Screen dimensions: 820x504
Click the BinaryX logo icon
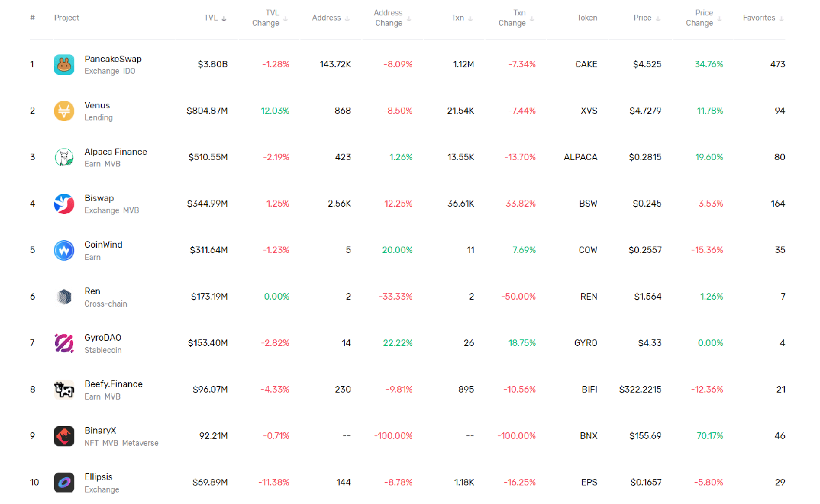tap(64, 436)
